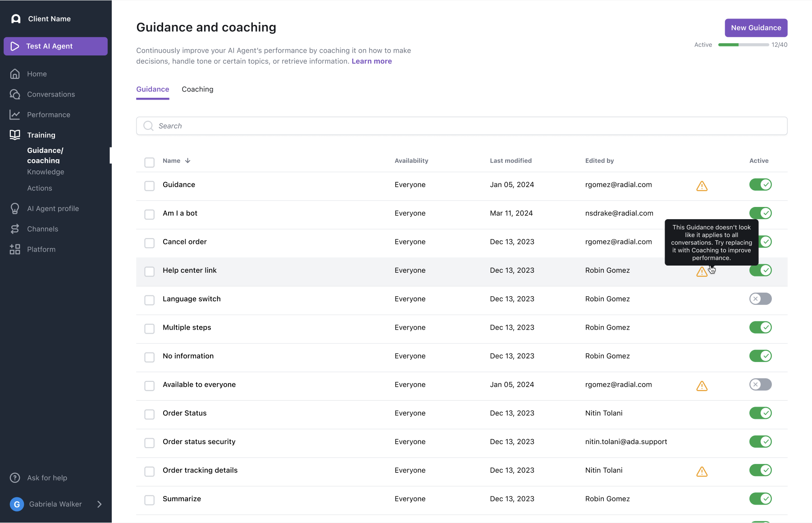
Task: Switch to the Coaching tab
Action: [197, 89]
